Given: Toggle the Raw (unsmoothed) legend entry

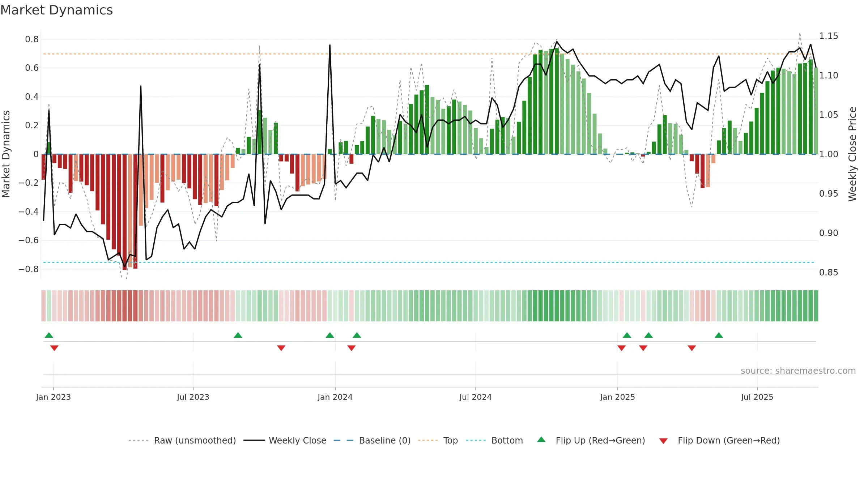Looking at the screenshot, I should [x=182, y=440].
